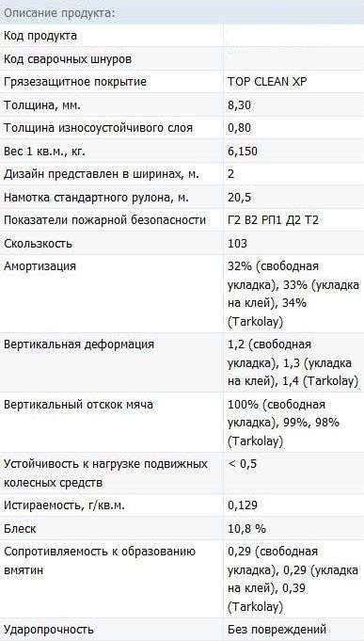Select 'Дизайн представлен в ширинах' label

click(x=102, y=174)
